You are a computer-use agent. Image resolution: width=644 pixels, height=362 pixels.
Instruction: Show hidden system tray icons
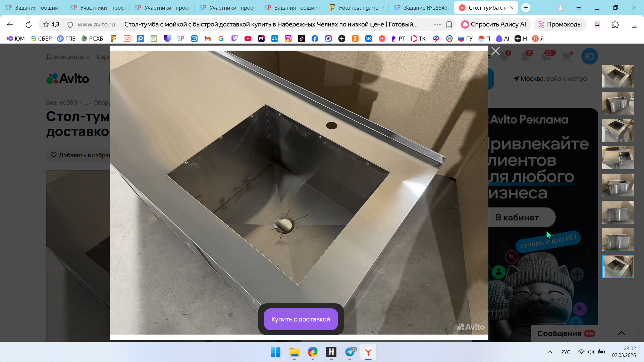pos(549,352)
